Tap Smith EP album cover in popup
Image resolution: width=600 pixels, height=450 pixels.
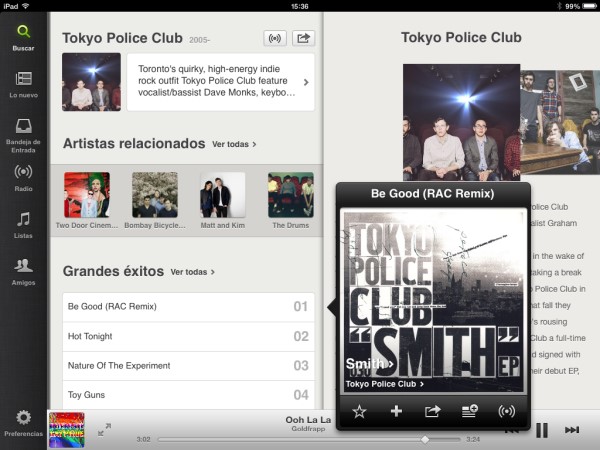[x=433, y=300]
